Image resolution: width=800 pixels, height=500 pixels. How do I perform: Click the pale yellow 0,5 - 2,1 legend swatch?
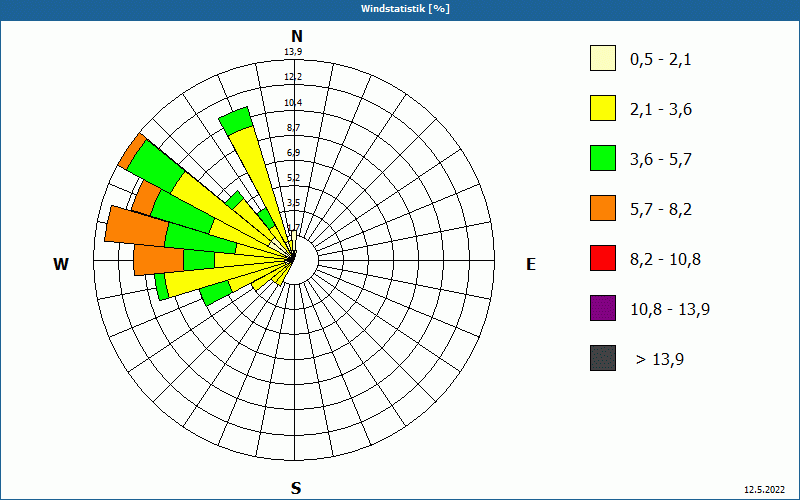pyautogui.click(x=603, y=58)
